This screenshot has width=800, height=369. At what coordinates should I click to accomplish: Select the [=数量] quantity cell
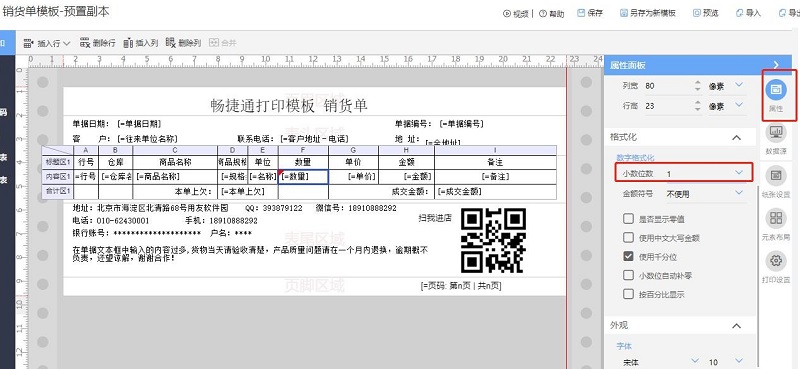tap(303, 177)
